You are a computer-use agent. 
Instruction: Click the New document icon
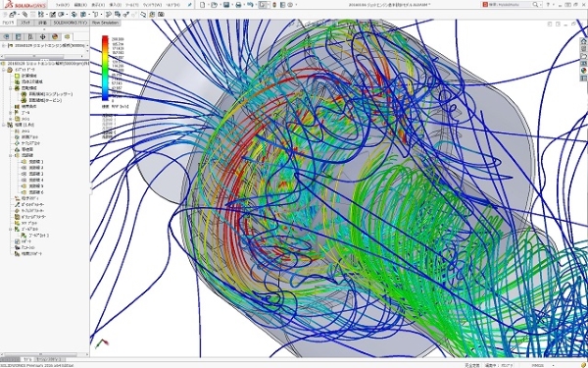click(x=203, y=5)
